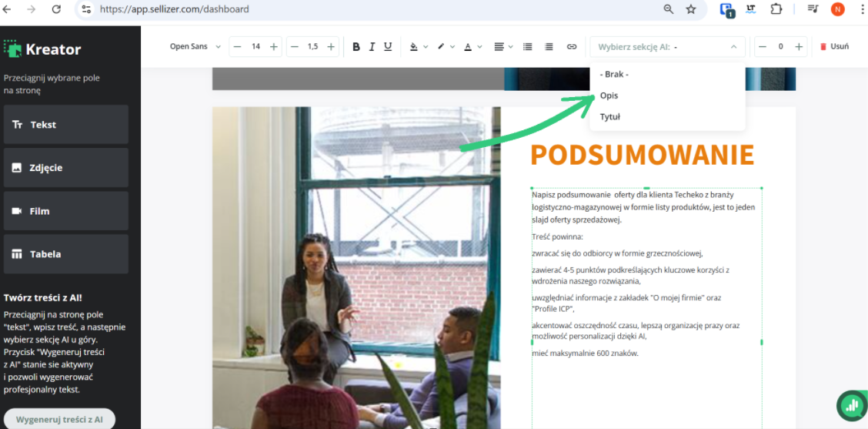Choose Tytuł in the AI section list
868x429 pixels.
coord(610,117)
